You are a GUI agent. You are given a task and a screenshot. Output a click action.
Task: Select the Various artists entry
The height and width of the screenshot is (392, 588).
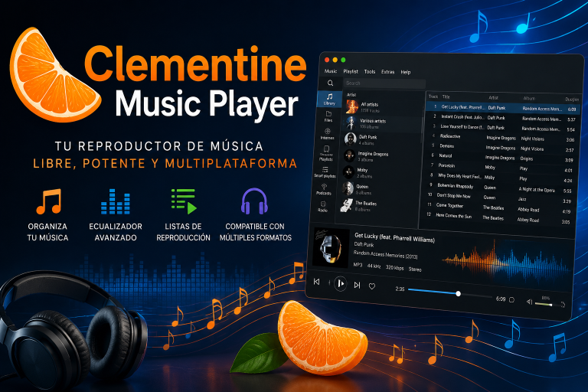(x=383, y=123)
